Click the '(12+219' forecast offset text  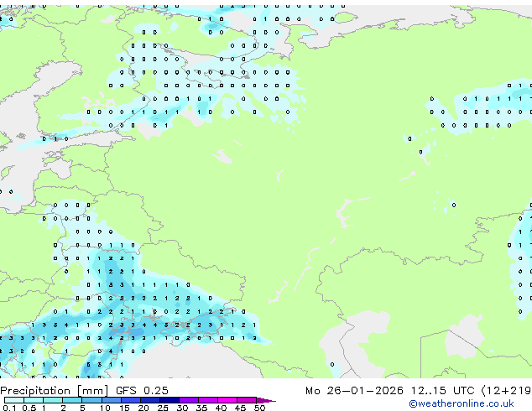pyautogui.click(x=506, y=391)
